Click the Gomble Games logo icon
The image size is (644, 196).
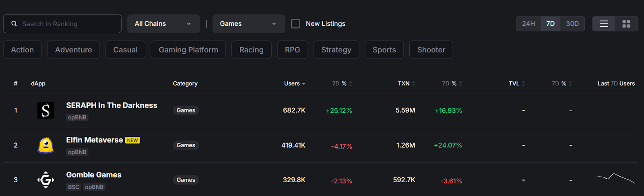pos(45,180)
